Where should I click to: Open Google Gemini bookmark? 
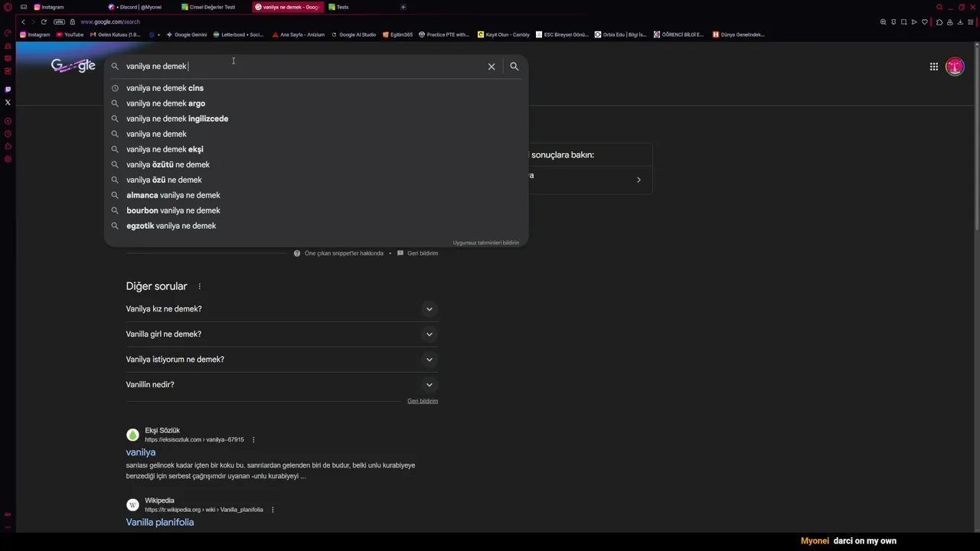point(187,34)
